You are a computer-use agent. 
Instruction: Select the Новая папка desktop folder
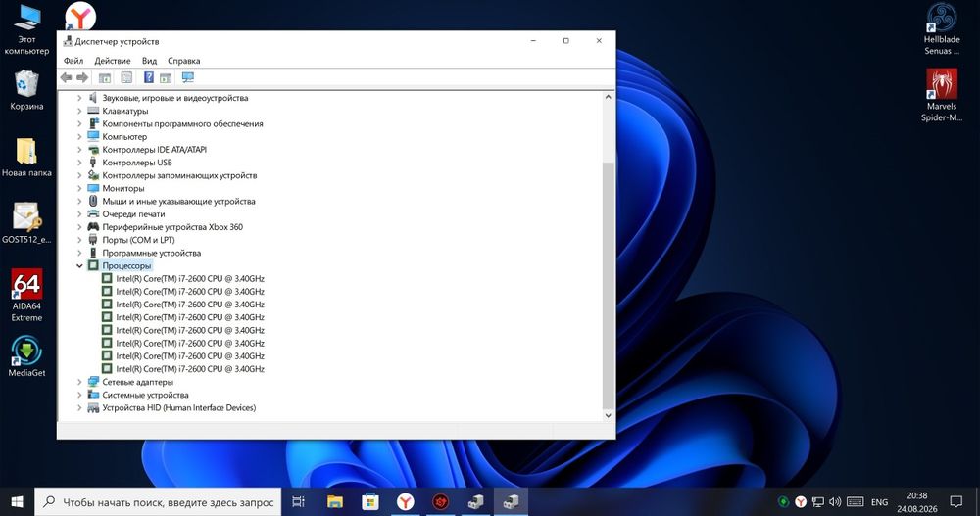tap(26, 158)
